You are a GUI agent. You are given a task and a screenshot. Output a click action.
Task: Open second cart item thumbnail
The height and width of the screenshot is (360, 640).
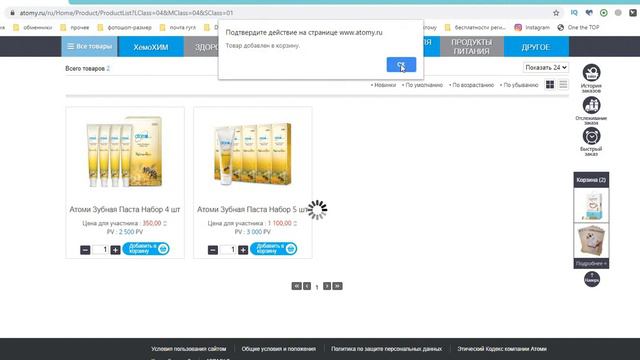(x=591, y=240)
